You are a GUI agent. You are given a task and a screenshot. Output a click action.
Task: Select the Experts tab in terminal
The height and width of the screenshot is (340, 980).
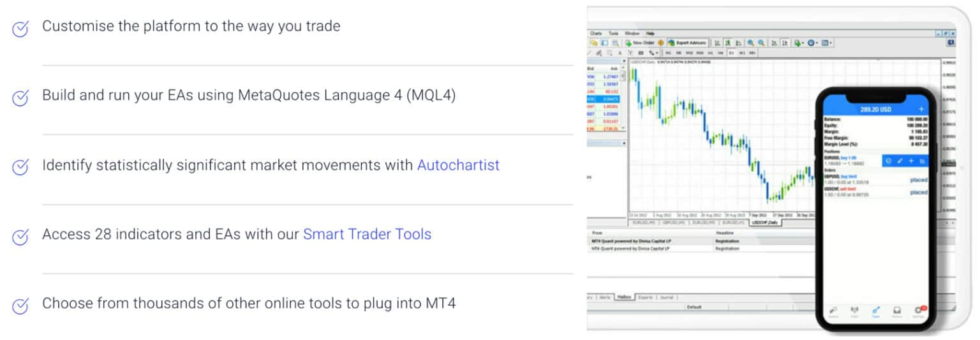pos(645,297)
